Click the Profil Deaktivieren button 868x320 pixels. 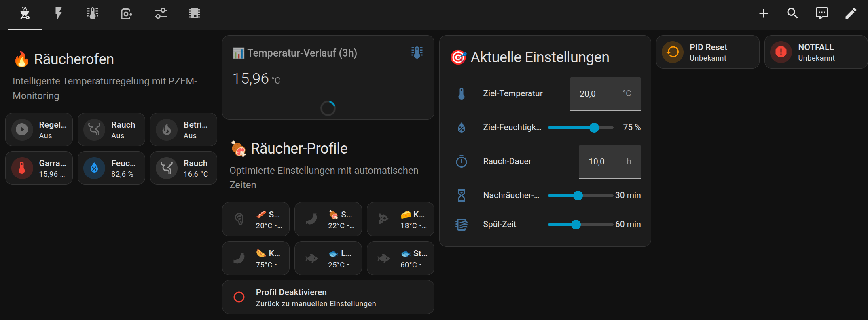[328, 297]
